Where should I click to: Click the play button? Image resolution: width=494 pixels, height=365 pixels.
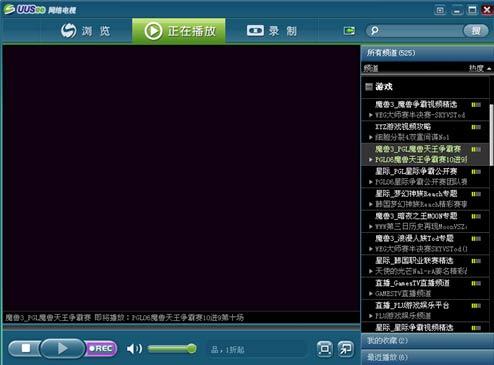(62, 348)
